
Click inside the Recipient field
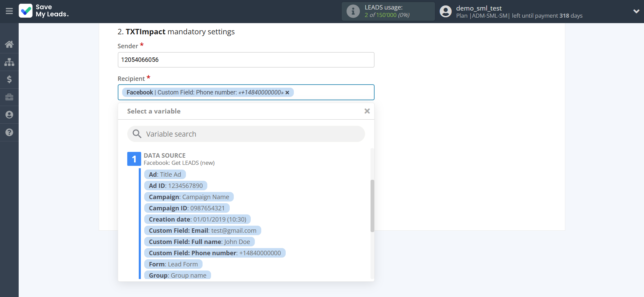[246, 92]
